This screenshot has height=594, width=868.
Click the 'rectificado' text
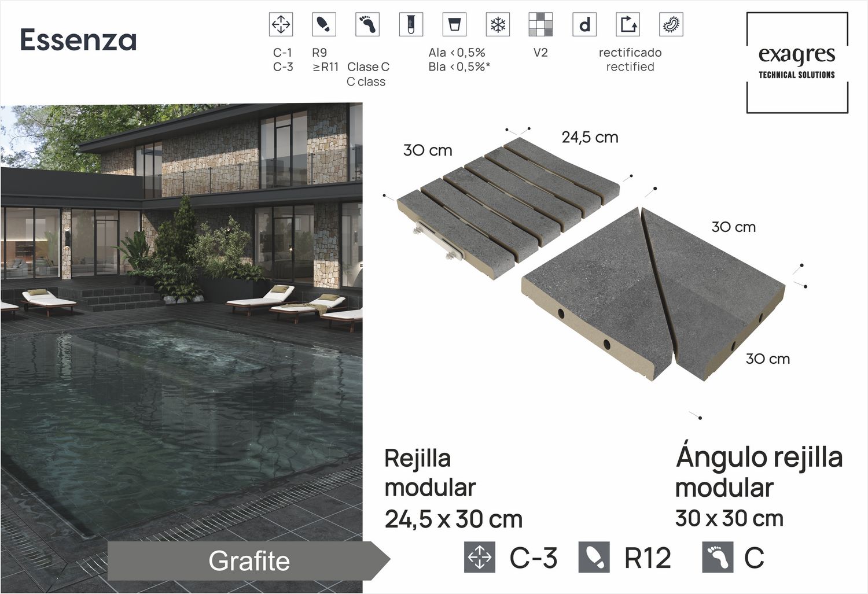[630, 53]
